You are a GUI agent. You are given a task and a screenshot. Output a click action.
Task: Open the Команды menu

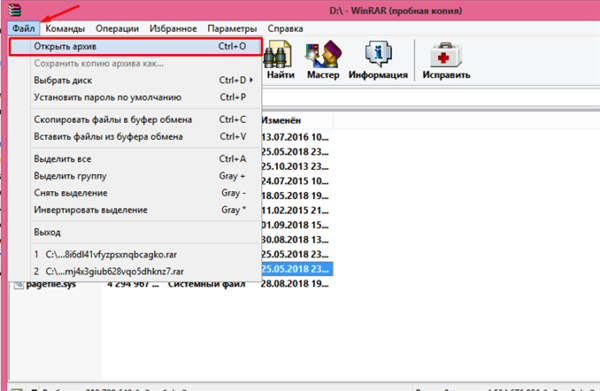pyautogui.click(x=65, y=29)
